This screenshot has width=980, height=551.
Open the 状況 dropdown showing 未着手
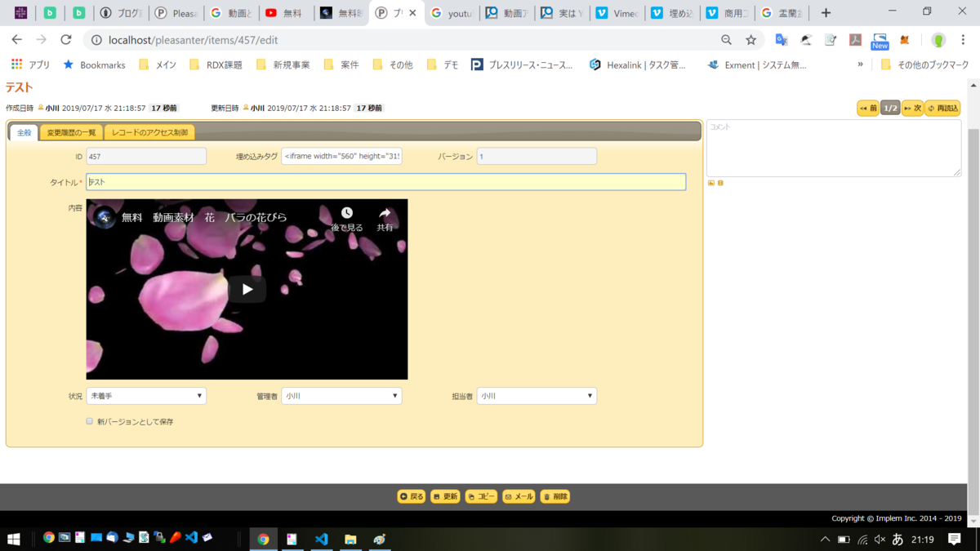tap(146, 396)
